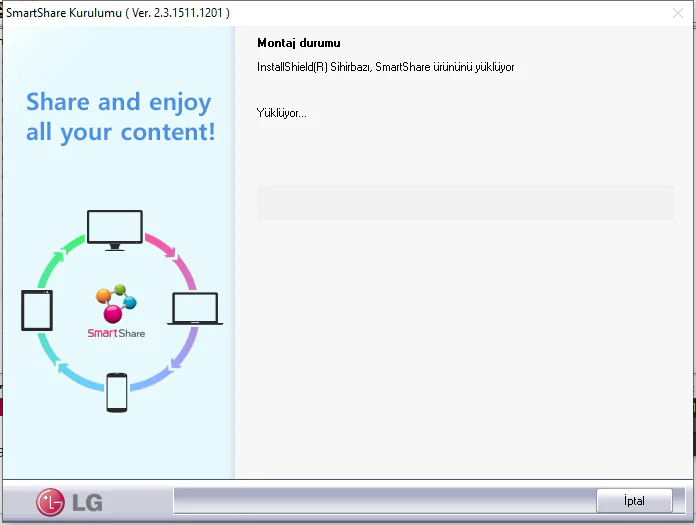Click the purple arrow below laptop
Screen dimensions: 696x525
pos(185,348)
